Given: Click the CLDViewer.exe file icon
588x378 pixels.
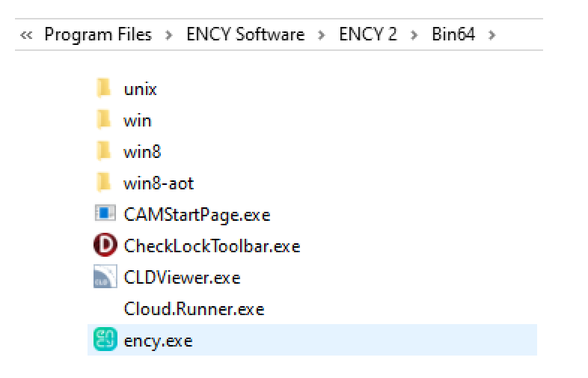Looking at the screenshot, I should pyautogui.click(x=105, y=277).
